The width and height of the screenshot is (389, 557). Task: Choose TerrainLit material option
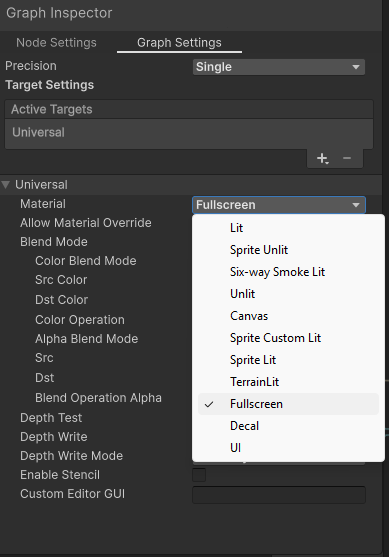[288, 382]
